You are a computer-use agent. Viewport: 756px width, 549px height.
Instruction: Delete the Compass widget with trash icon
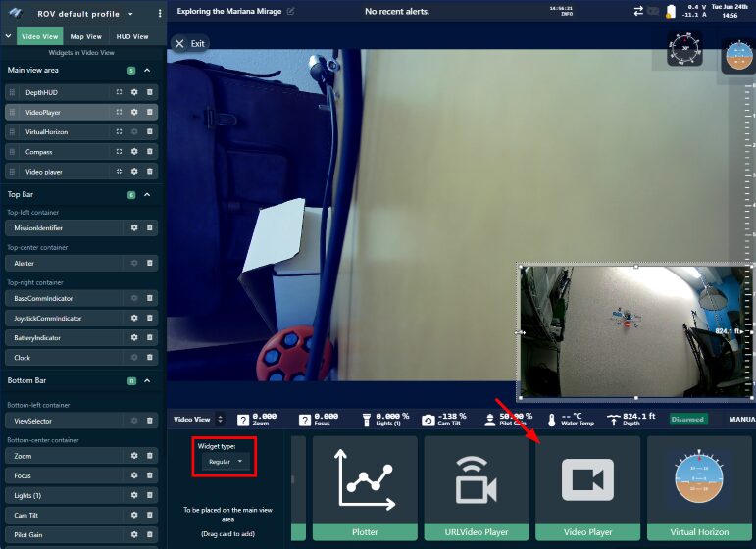[x=150, y=152]
